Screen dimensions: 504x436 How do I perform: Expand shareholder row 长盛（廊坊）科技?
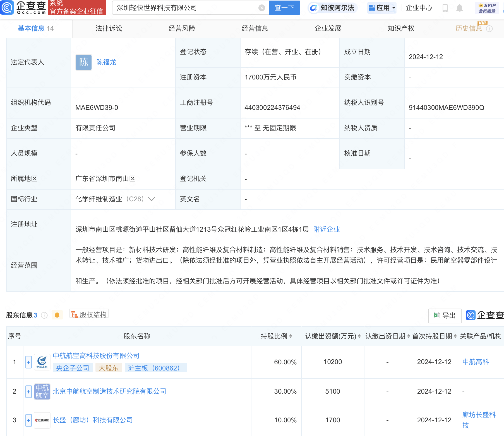pos(28,420)
